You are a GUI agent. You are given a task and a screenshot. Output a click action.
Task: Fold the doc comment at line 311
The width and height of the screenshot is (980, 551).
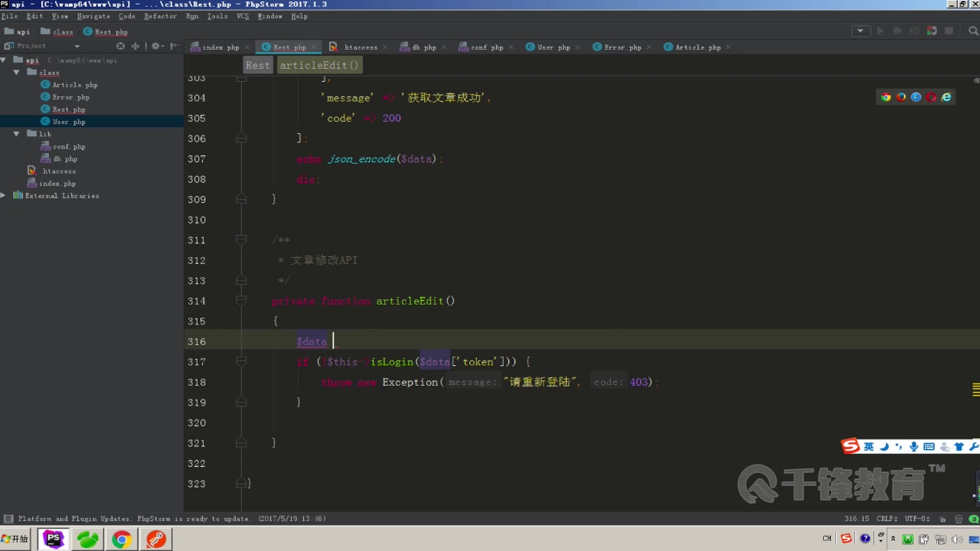click(241, 240)
